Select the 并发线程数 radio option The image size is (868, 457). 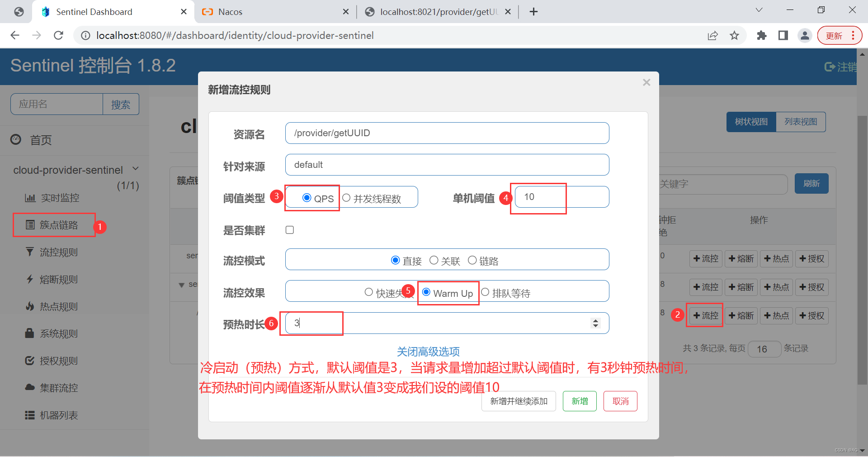(x=346, y=198)
